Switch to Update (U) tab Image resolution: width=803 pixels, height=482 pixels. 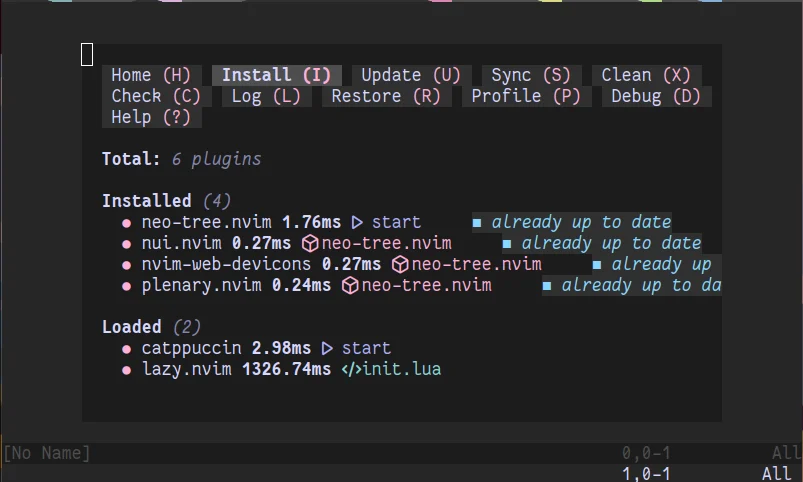tap(411, 75)
